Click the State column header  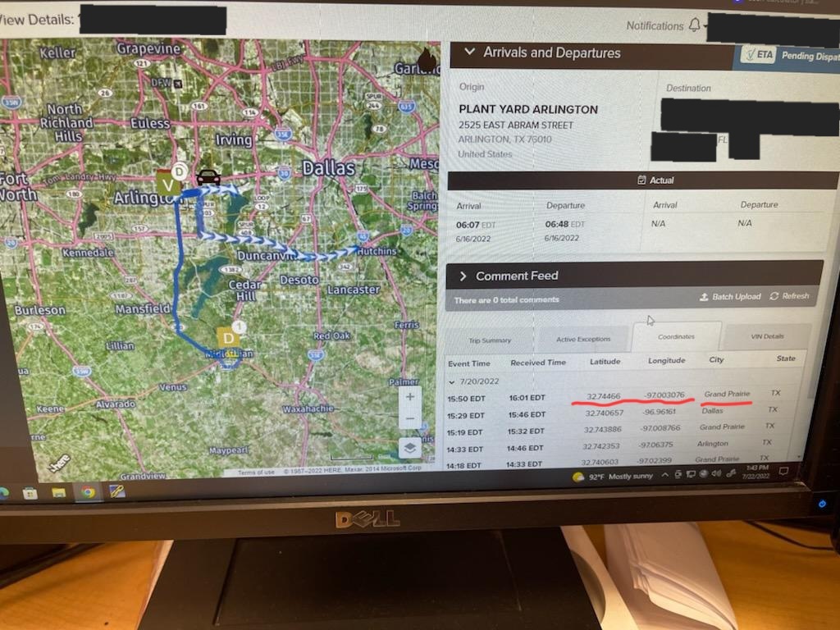[x=786, y=358]
